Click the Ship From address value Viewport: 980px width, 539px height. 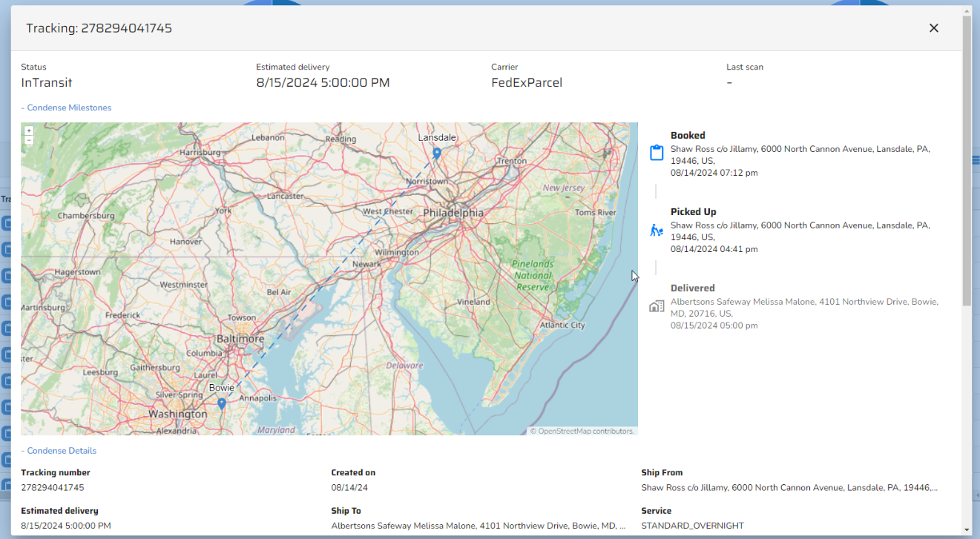tap(789, 488)
